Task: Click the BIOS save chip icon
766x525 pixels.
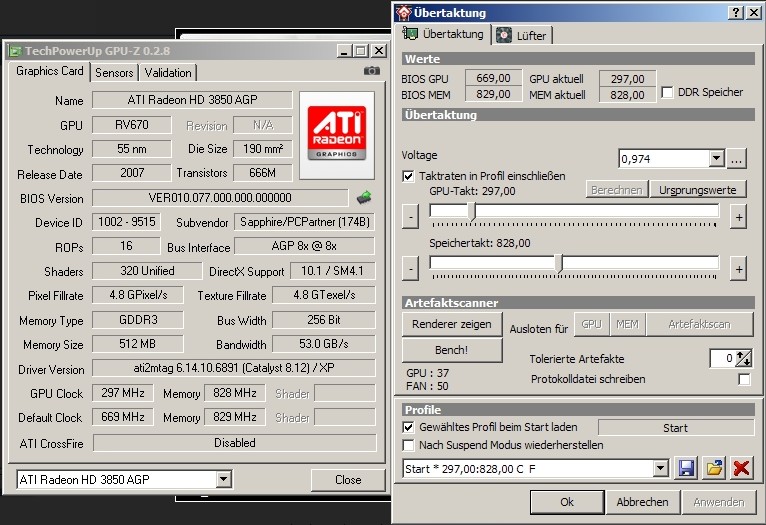Action: coord(363,197)
